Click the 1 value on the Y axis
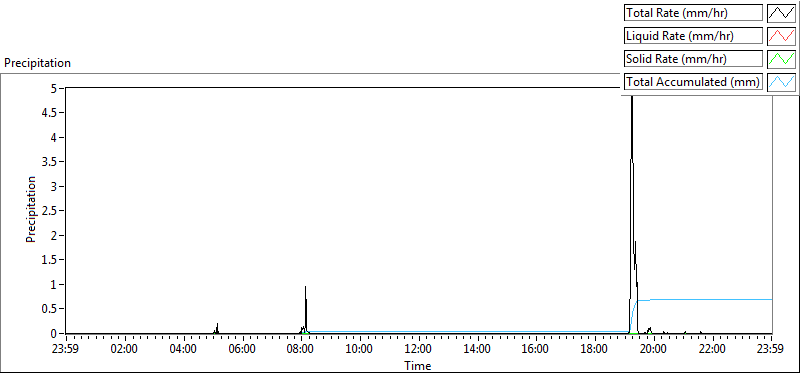This screenshot has height=373, width=800. tap(55, 284)
